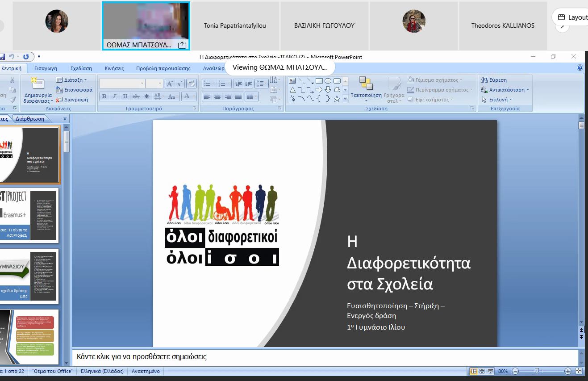Click Ελληνικά (Ελλάδας) language in status bar
The height and width of the screenshot is (381, 588).
[101, 371]
